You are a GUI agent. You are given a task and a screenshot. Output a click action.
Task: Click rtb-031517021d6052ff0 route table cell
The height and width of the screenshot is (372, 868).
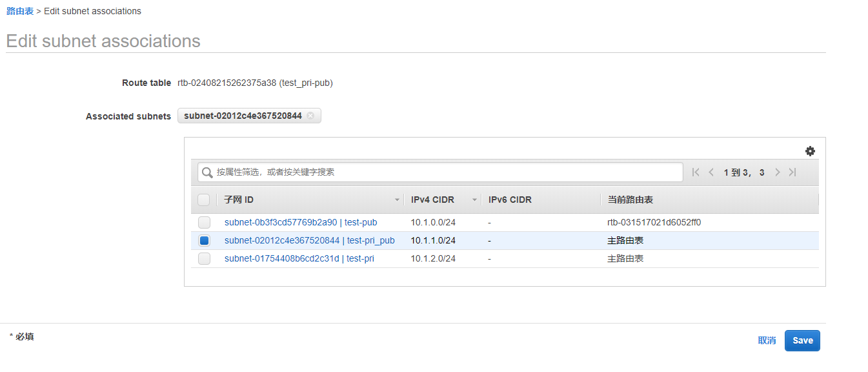654,222
